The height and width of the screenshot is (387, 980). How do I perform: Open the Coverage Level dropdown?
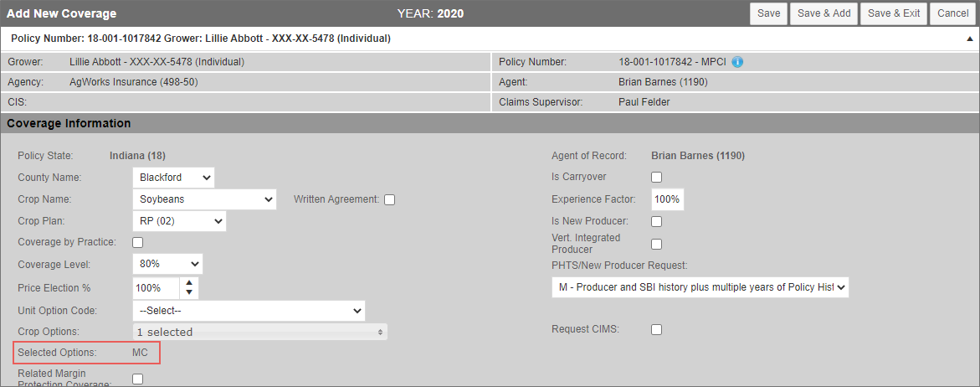(167, 264)
